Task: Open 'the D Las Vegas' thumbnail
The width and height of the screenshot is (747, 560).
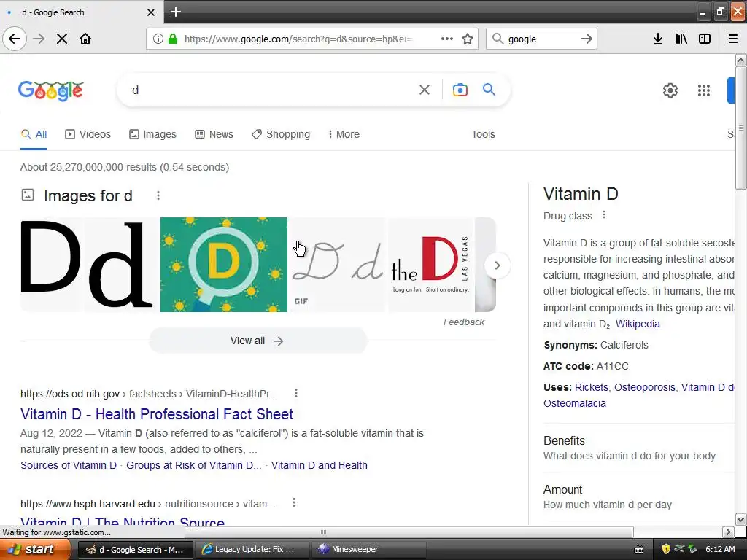Action: (x=430, y=265)
